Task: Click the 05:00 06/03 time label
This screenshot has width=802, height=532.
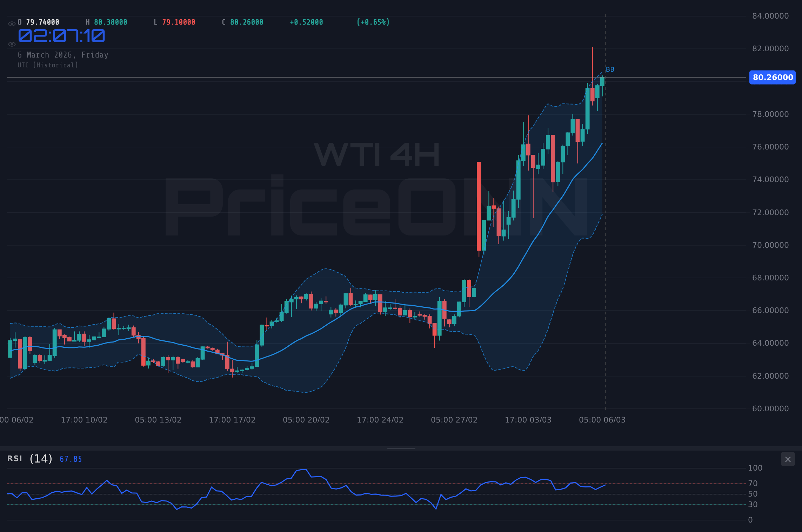Action: (x=602, y=420)
